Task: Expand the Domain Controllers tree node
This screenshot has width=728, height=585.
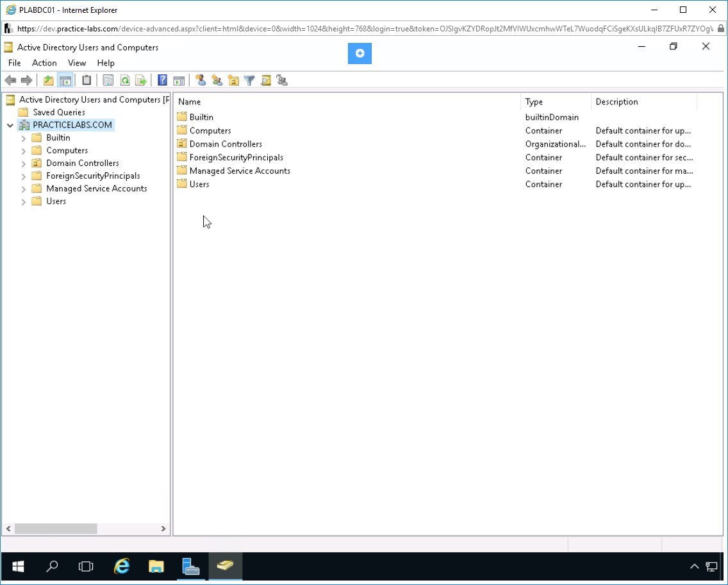Action: [23, 163]
